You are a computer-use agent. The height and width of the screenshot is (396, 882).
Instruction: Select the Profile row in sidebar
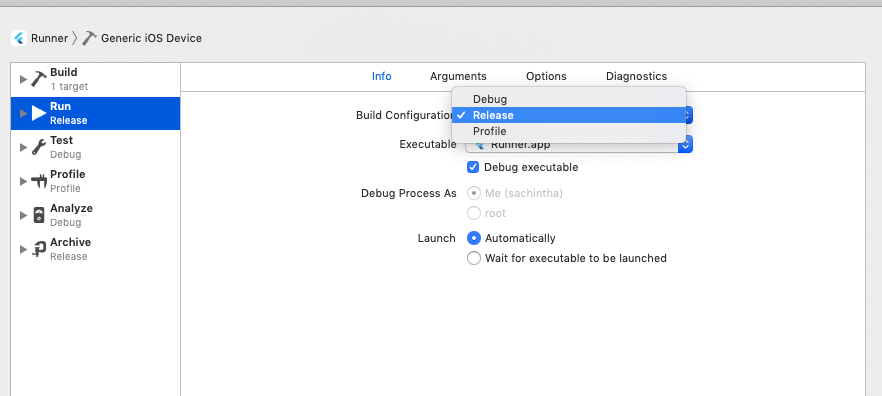(x=96, y=181)
